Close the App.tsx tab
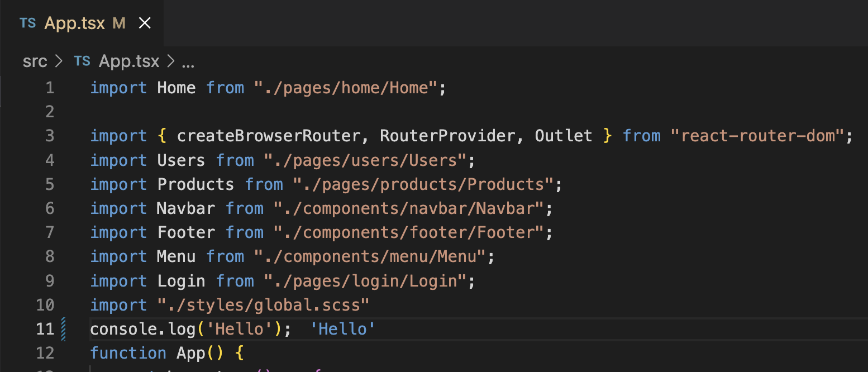 (x=145, y=23)
